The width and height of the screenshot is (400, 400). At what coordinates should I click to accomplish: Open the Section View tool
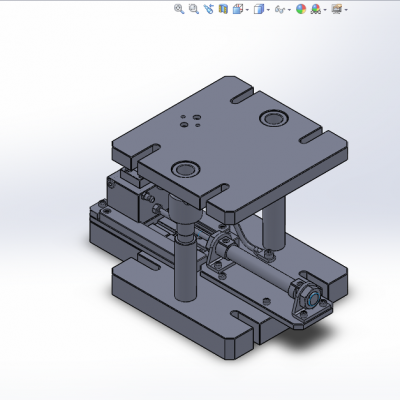(223, 9)
